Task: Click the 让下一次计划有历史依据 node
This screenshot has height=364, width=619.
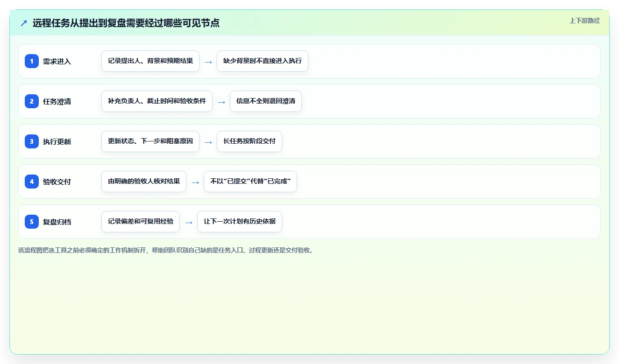Action: (240, 222)
